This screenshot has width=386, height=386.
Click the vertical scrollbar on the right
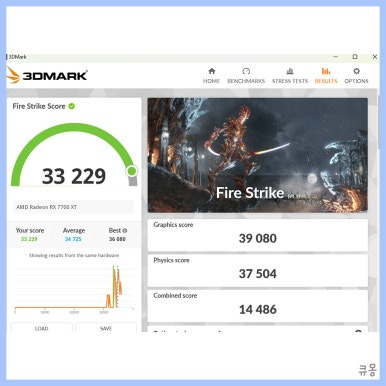pos(378,122)
